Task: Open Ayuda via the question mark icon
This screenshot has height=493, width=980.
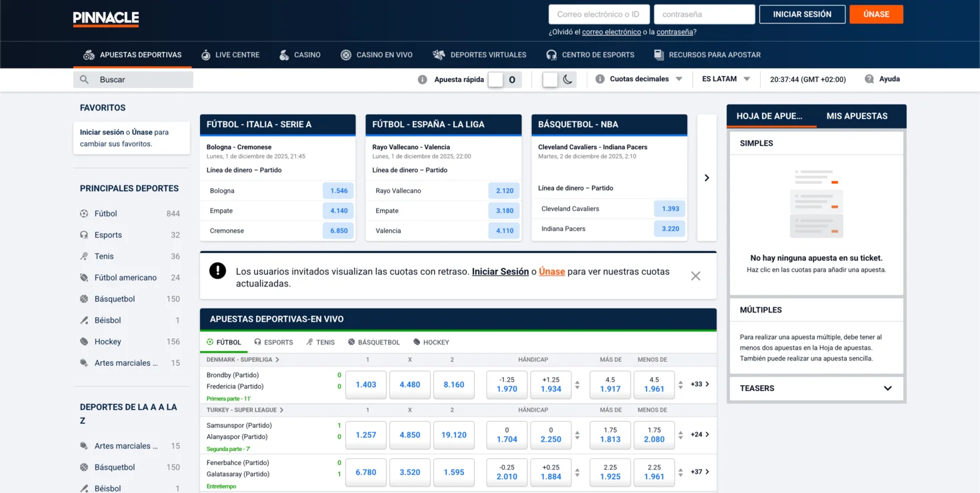Action: pyautogui.click(x=869, y=79)
